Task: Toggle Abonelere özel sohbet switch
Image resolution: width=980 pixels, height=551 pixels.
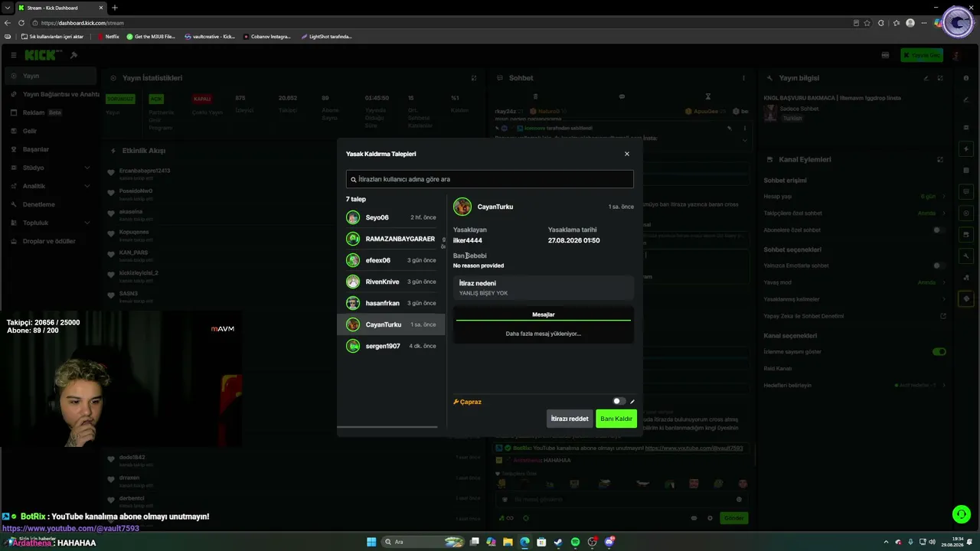Action: (x=939, y=230)
